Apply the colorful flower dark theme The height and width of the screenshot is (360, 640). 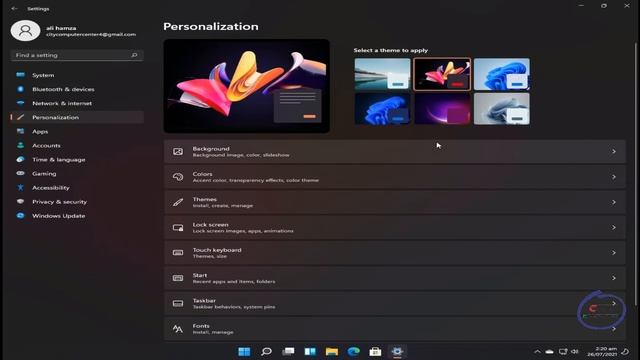click(x=442, y=74)
